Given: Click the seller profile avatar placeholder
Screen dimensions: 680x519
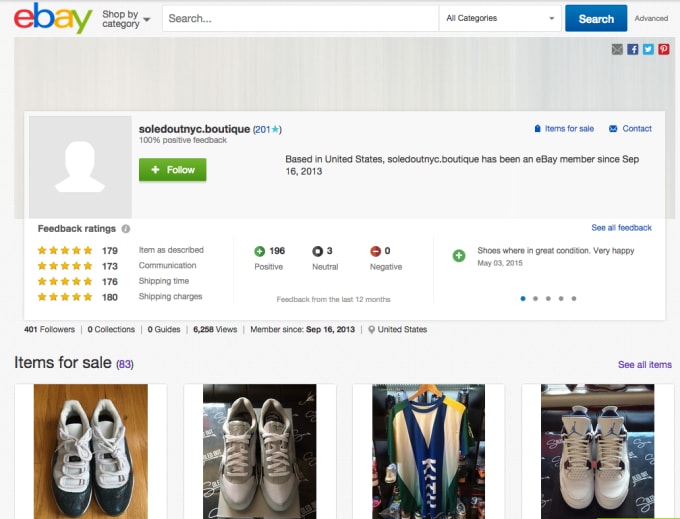Looking at the screenshot, I should click(80, 167).
